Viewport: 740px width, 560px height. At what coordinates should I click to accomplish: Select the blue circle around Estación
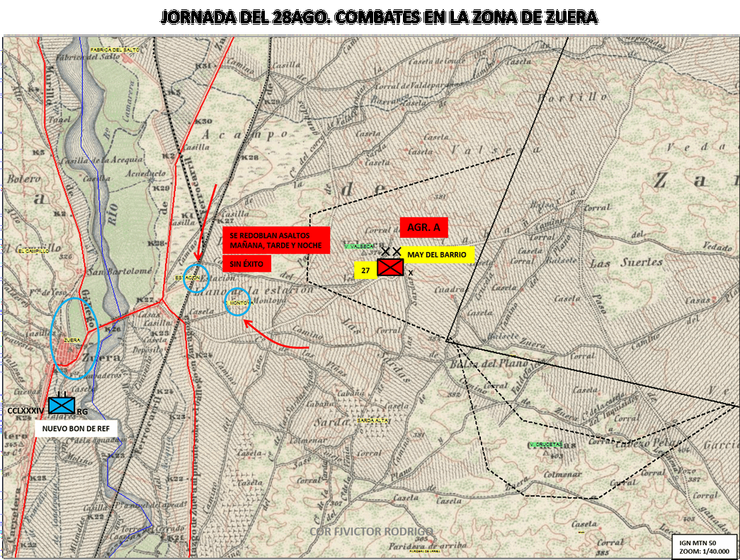pyautogui.click(x=196, y=278)
